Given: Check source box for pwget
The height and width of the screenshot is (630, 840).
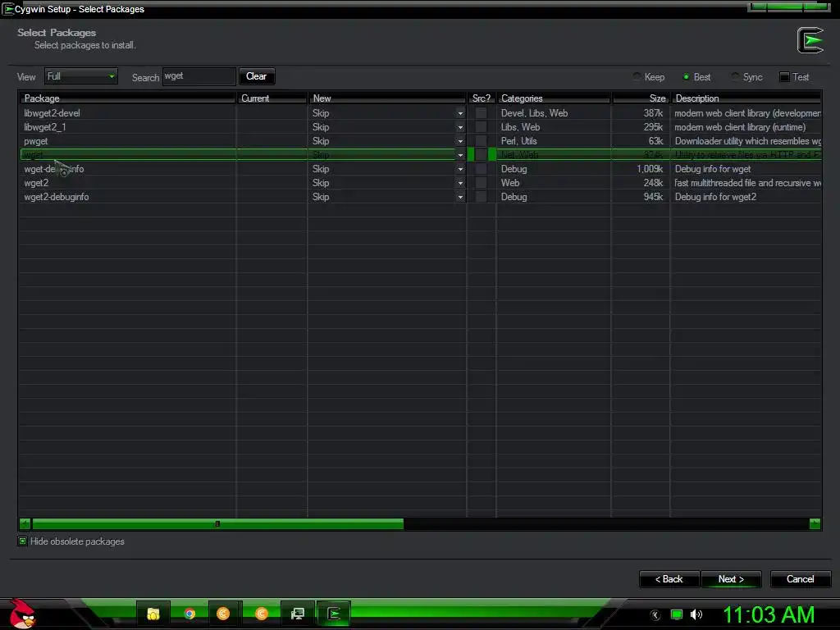Looking at the screenshot, I should pos(481,141).
